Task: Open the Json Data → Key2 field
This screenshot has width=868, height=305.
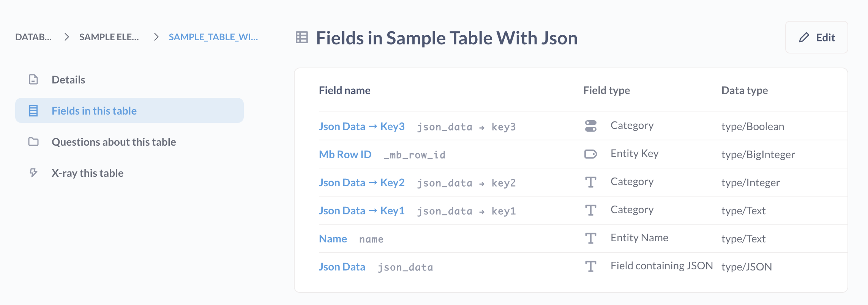Action: pos(361,182)
